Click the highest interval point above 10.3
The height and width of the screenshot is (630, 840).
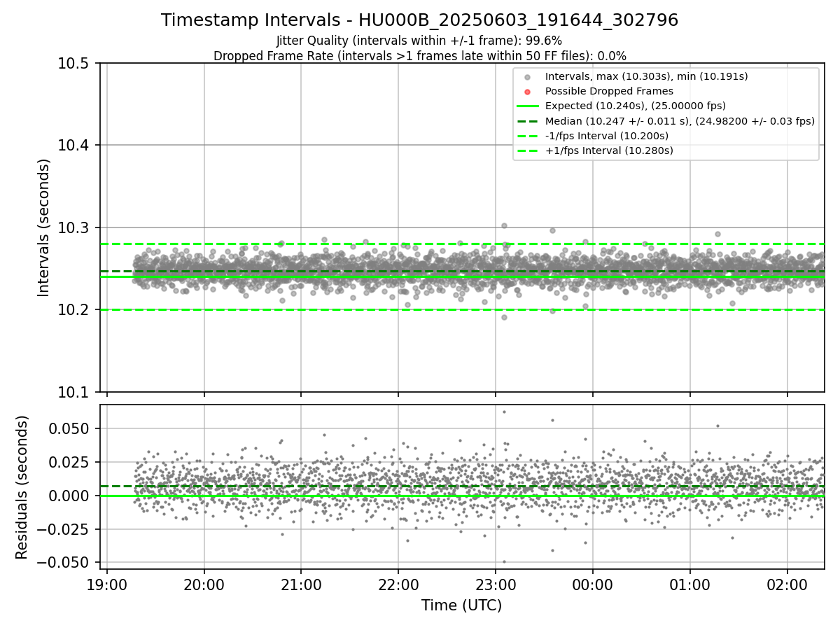tap(504, 225)
